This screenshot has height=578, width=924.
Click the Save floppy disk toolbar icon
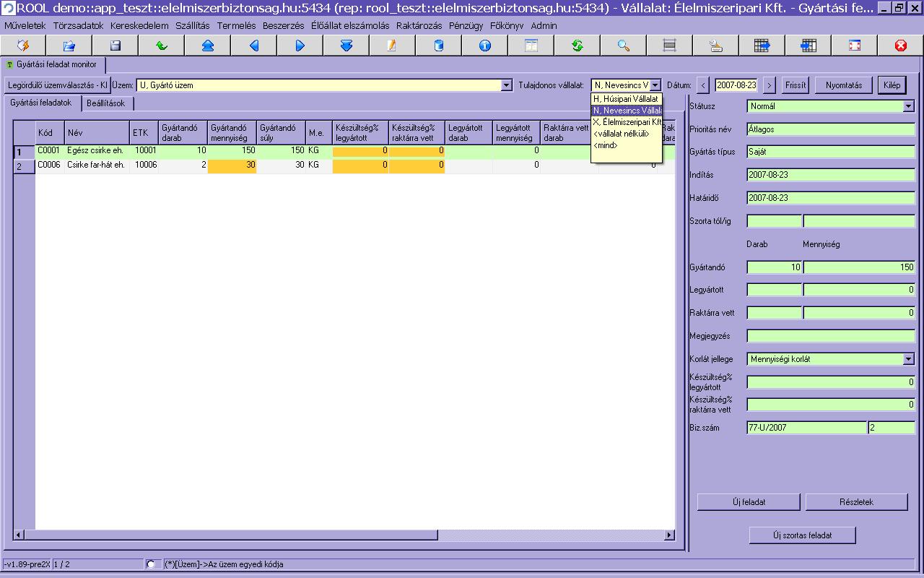[x=115, y=46]
